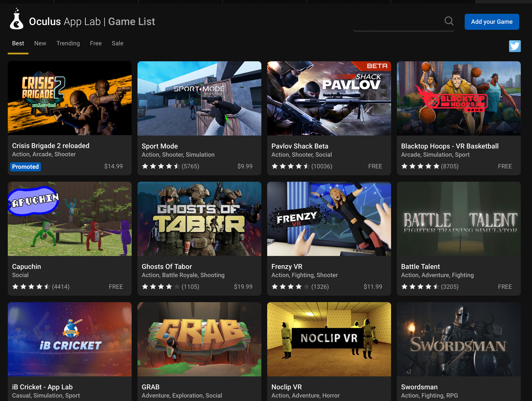The width and height of the screenshot is (532, 401).
Task: Click the search magnifier icon
Action: coord(449,21)
